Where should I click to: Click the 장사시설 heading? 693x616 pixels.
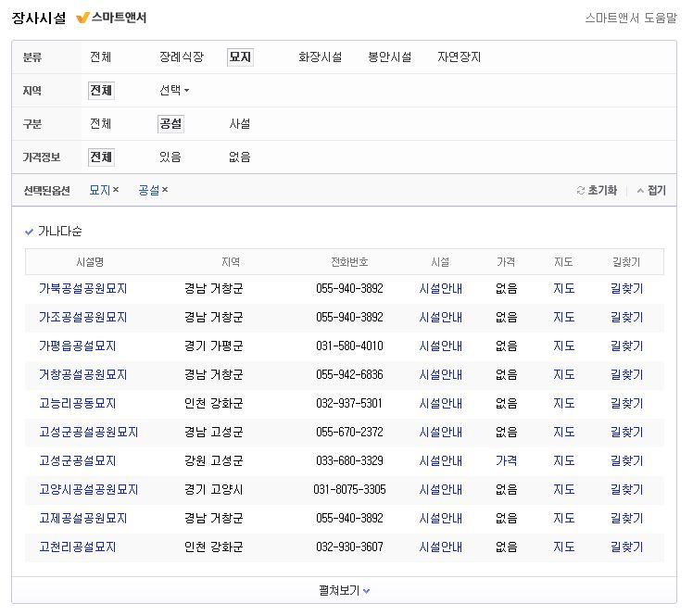click(39, 19)
